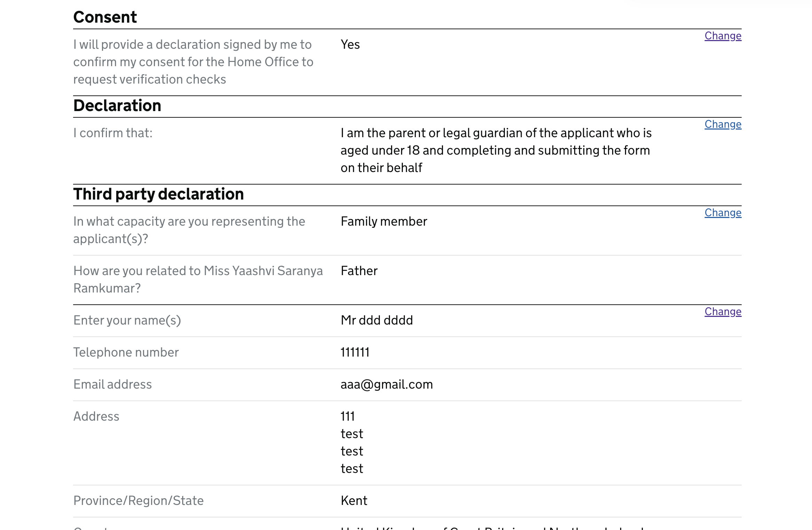This screenshot has width=812, height=530.
Task: Click the 'Email address' row label
Action: pos(112,384)
